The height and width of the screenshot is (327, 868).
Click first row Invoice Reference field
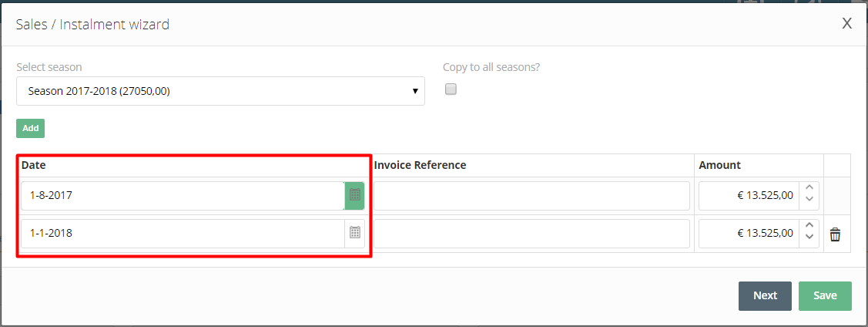(531, 196)
